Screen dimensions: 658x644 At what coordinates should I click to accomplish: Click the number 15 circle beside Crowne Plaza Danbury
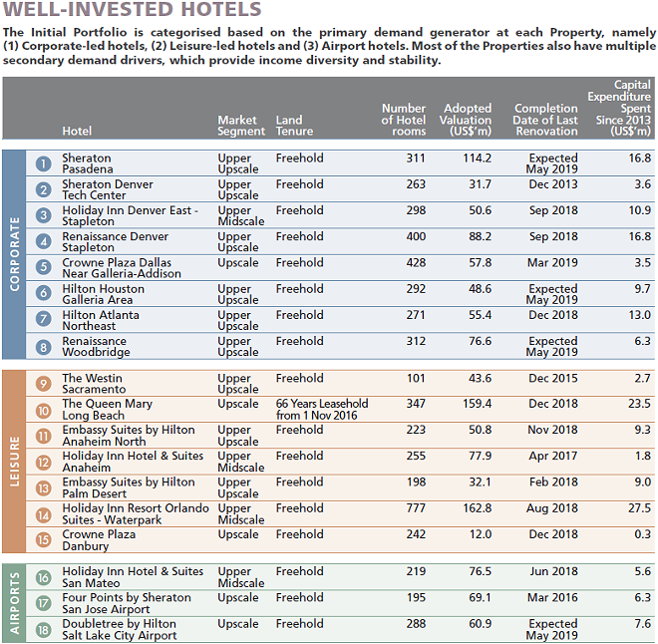[43, 540]
